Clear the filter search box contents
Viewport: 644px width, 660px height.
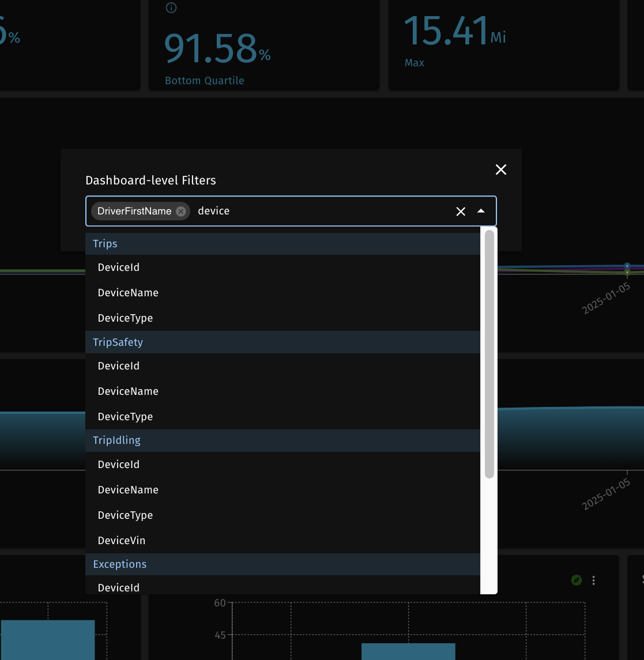461,212
